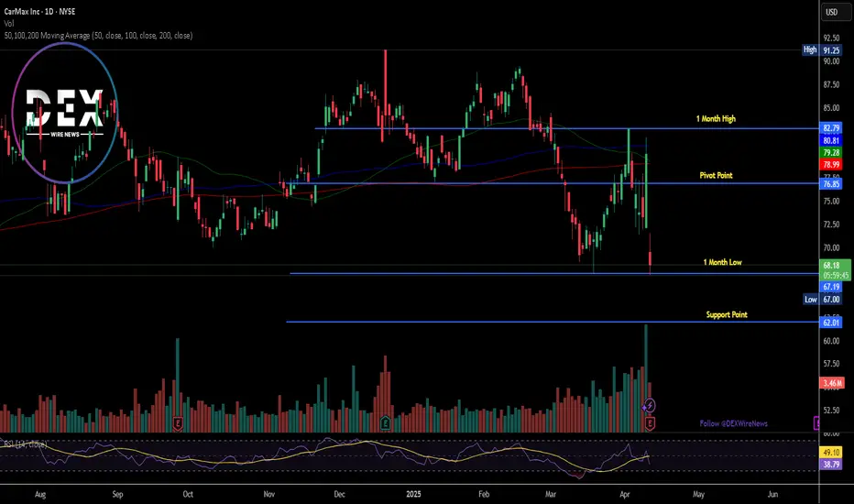Click the Oct label on time axis

[x=188, y=494]
